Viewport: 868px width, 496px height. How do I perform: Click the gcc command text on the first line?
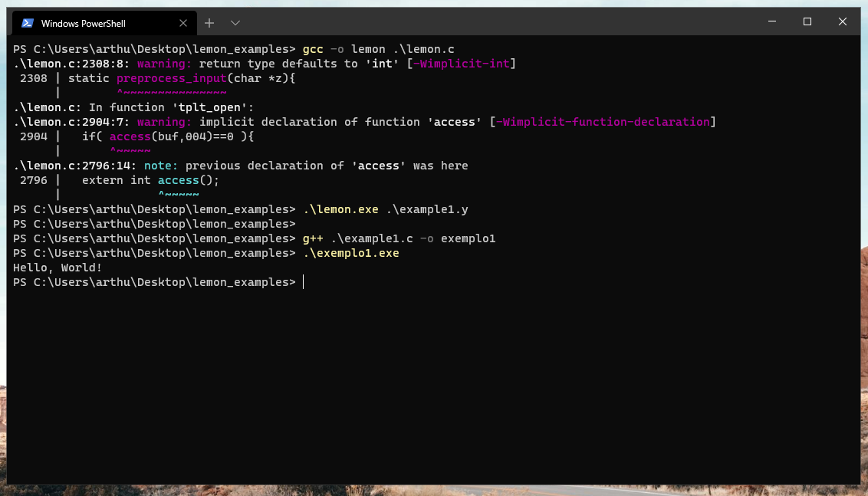(314, 48)
